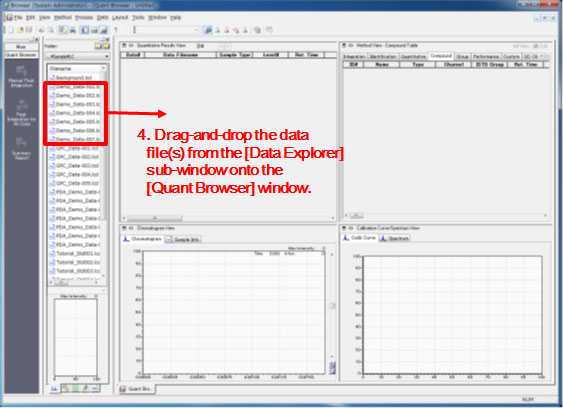Click the first folder icon beside Folder label
This screenshot has width=563, height=408.
tap(98, 46)
